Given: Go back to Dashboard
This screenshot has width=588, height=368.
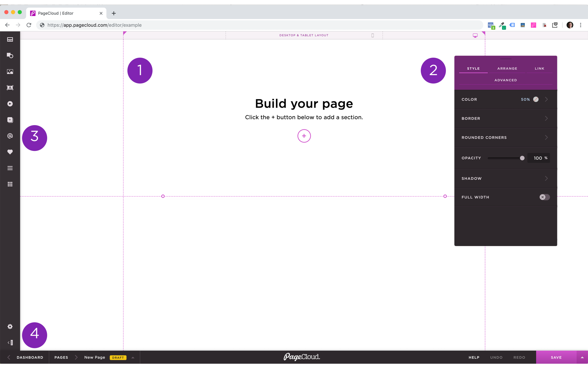Looking at the screenshot, I should click(30, 358).
